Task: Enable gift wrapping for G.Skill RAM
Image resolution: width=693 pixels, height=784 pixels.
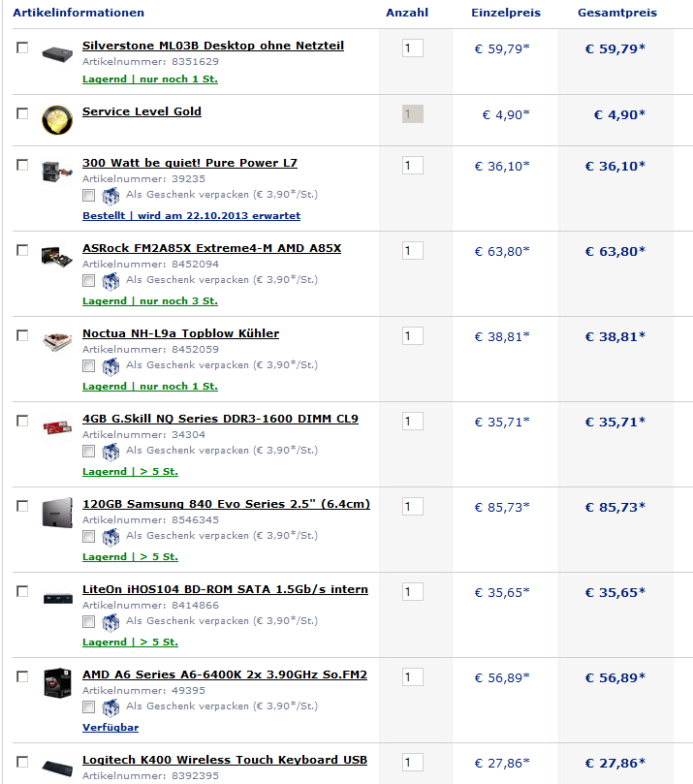Action: click(88, 451)
